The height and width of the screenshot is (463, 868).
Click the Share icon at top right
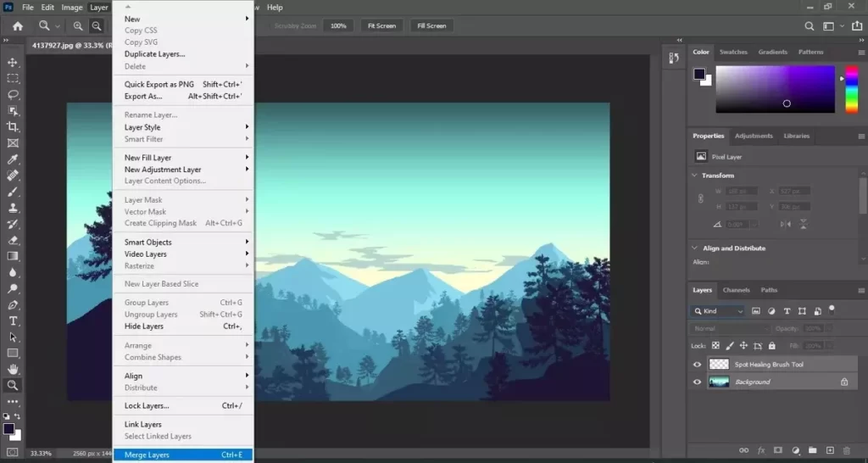coord(857,25)
